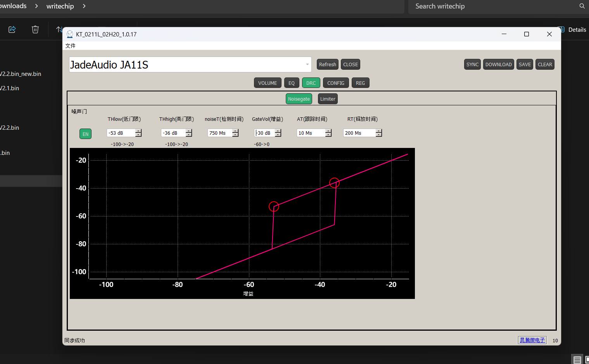Click the DOWNLOAD button
The width and height of the screenshot is (589, 364).
pos(499,64)
